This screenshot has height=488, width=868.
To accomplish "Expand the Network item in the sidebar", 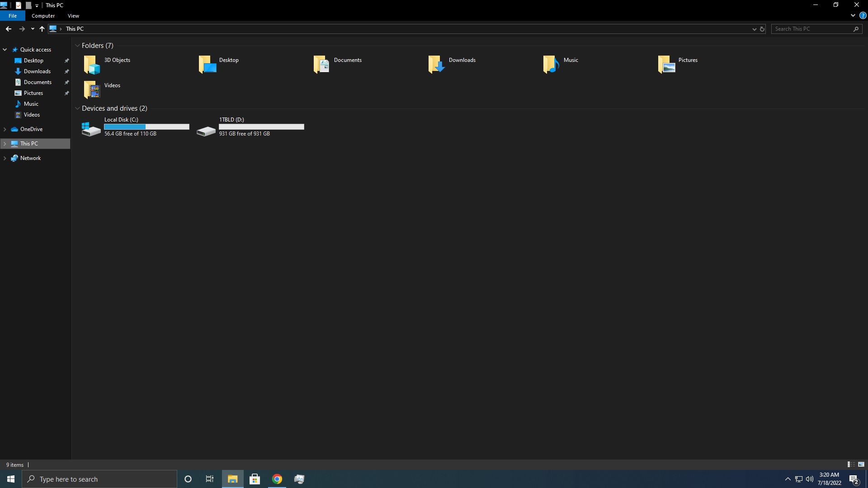I will pyautogui.click(x=5, y=158).
